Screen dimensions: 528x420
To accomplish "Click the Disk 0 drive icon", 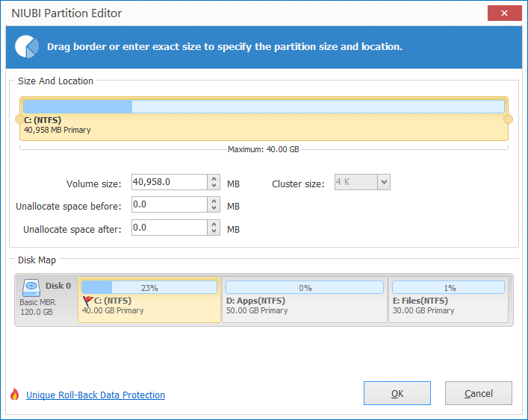I will click(31, 288).
